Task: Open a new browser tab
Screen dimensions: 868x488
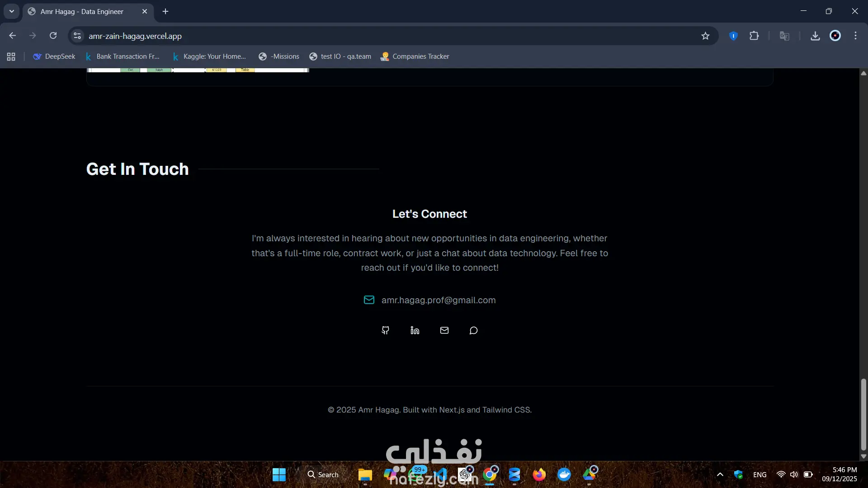Action: coord(165,11)
